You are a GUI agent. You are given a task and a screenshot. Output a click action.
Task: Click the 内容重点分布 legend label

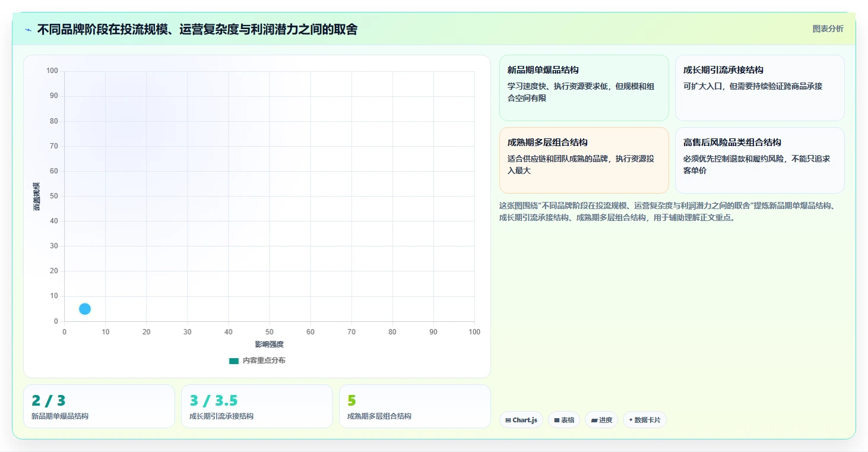pos(264,361)
